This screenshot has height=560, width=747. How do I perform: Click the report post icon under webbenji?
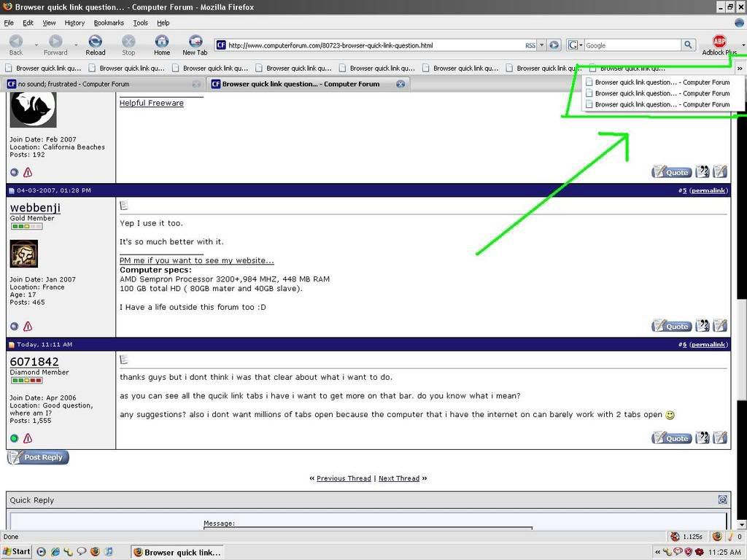pyautogui.click(x=28, y=327)
